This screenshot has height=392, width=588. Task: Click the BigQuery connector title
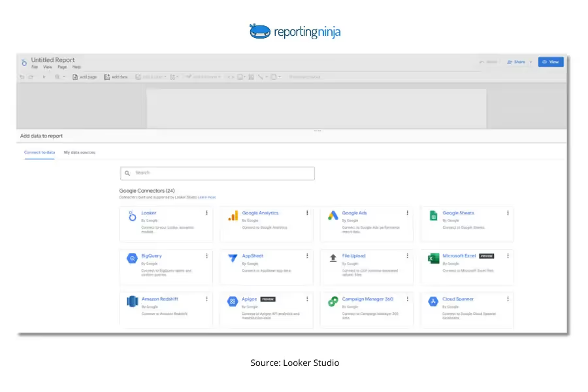[152, 256]
